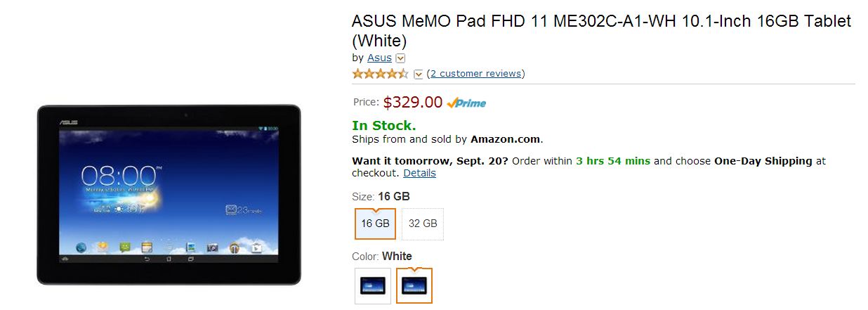The height and width of the screenshot is (310, 868).
Task: Pick the first unselected color swatch
Action: pyautogui.click(x=373, y=285)
